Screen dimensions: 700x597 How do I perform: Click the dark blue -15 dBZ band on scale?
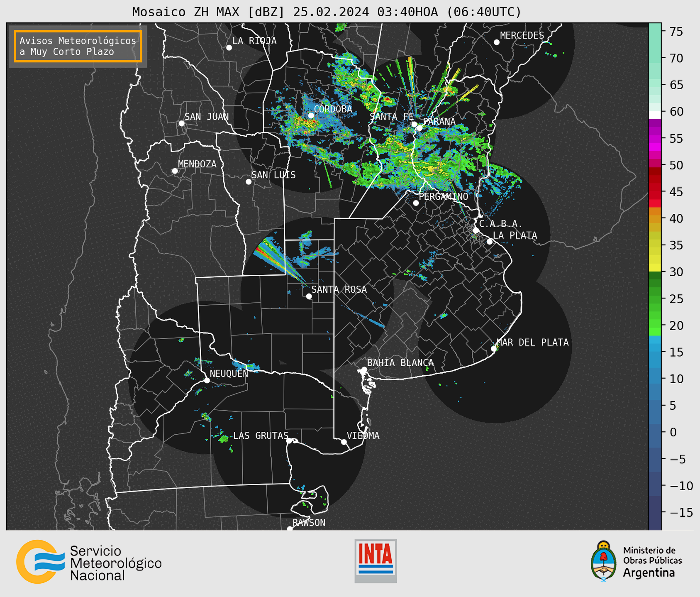[x=655, y=513]
